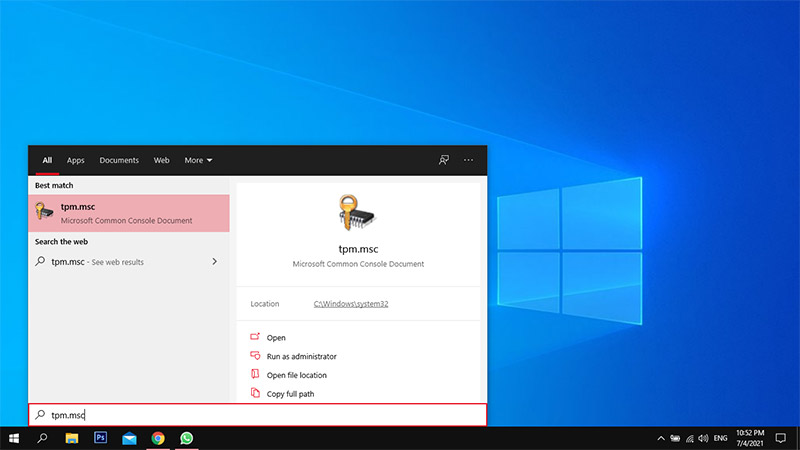The width and height of the screenshot is (800, 450).
Task: Open Photoshop from the taskbar
Action: tap(101, 438)
